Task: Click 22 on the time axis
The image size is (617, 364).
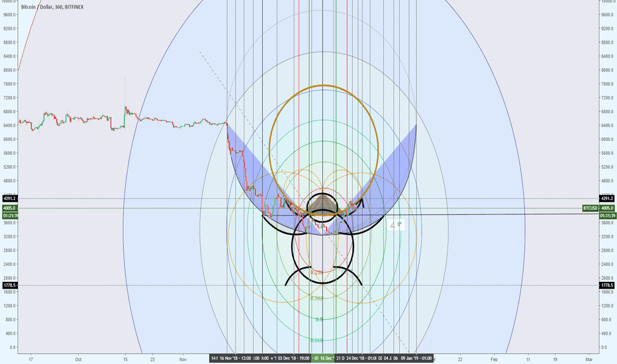Action: 460,359
